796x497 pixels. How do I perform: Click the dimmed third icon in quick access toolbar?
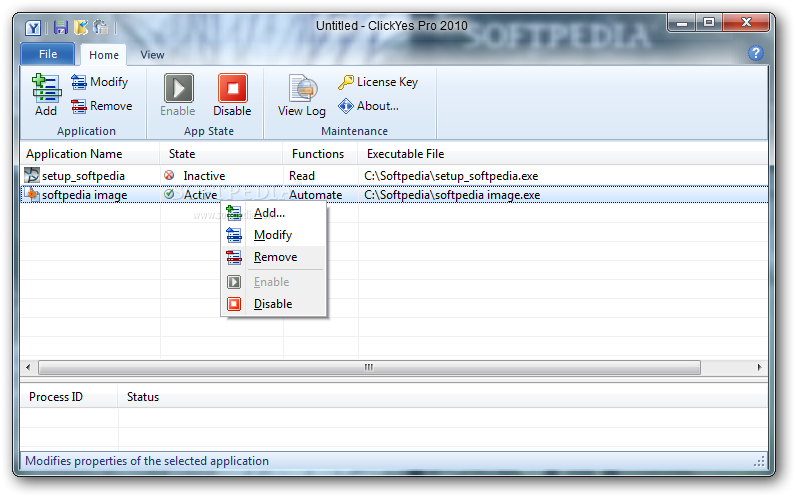(x=101, y=27)
